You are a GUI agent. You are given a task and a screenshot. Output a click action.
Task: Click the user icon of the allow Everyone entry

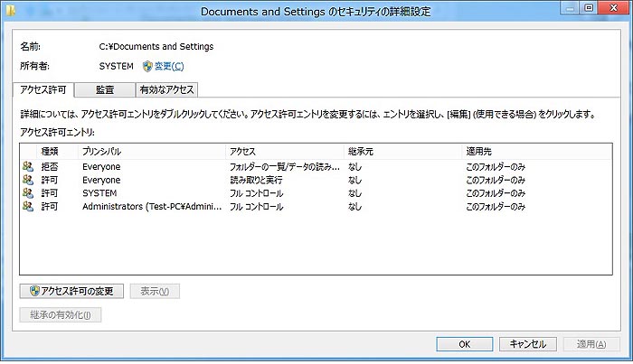point(27,181)
